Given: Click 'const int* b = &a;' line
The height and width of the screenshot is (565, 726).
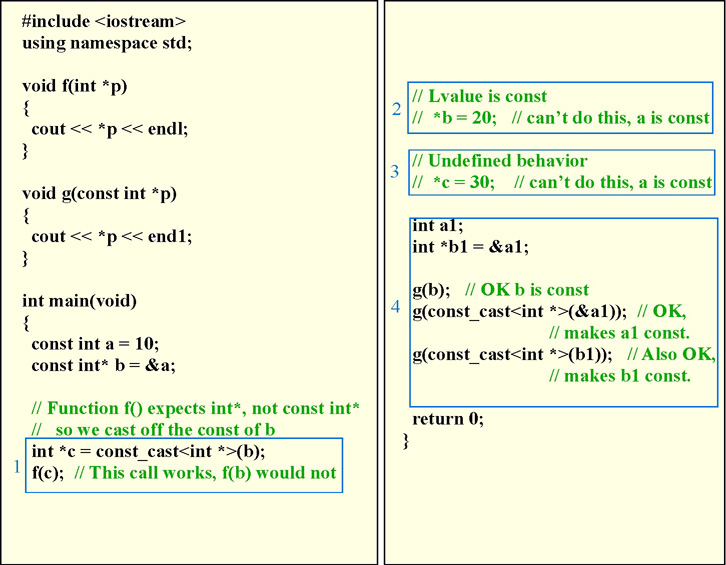Looking at the screenshot, I should (x=103, y=365).
